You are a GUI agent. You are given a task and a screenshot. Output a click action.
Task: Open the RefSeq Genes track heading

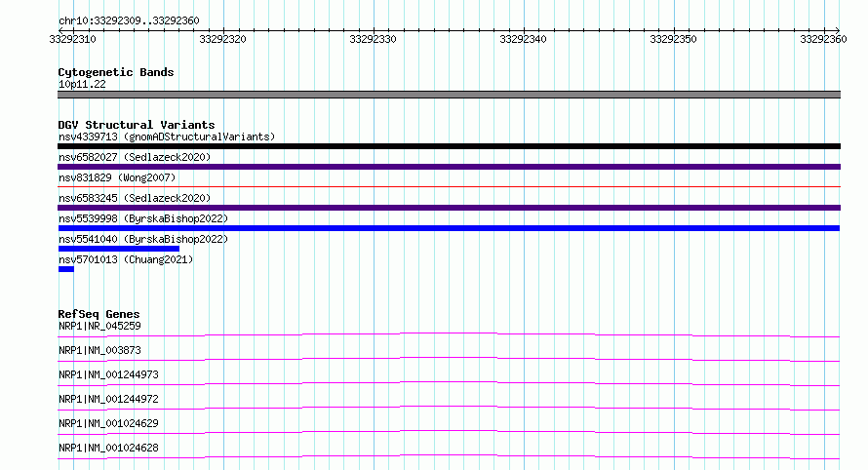click(x=99, y=314)
